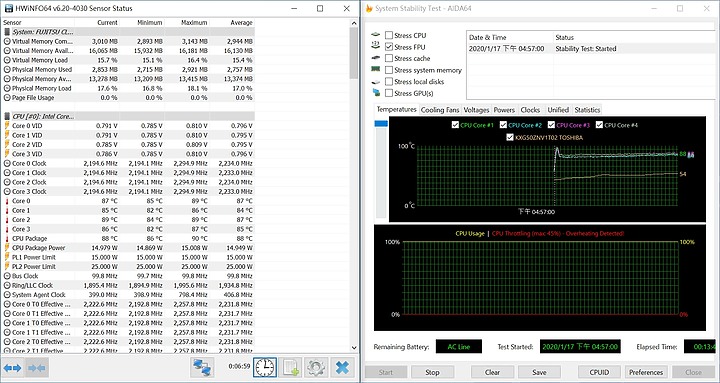Click the Save button in AIDA64
This screenshot has height=383, width=720.
coord(539,372)
